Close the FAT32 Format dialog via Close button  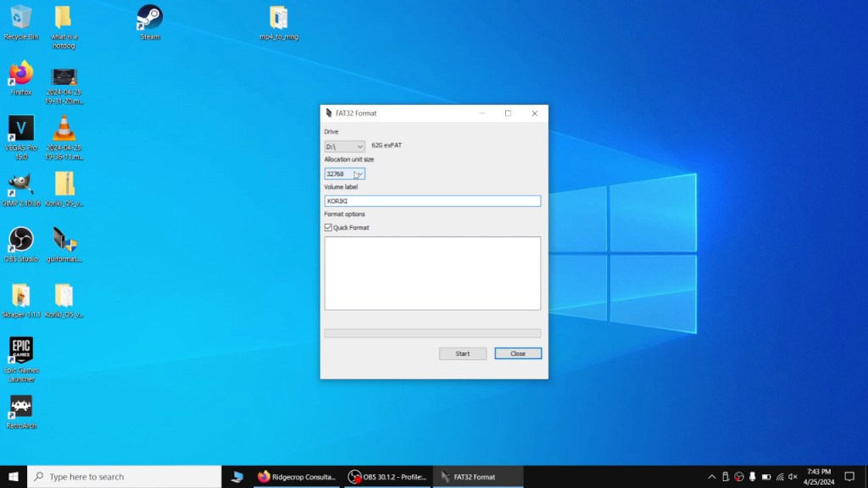click(517, 353)
